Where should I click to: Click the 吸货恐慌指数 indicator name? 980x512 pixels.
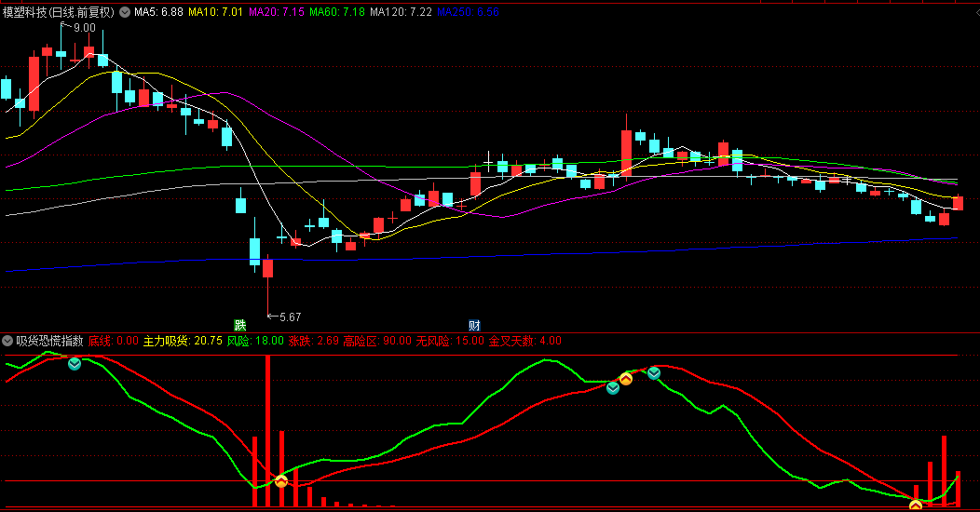click(x=49, y=341)
